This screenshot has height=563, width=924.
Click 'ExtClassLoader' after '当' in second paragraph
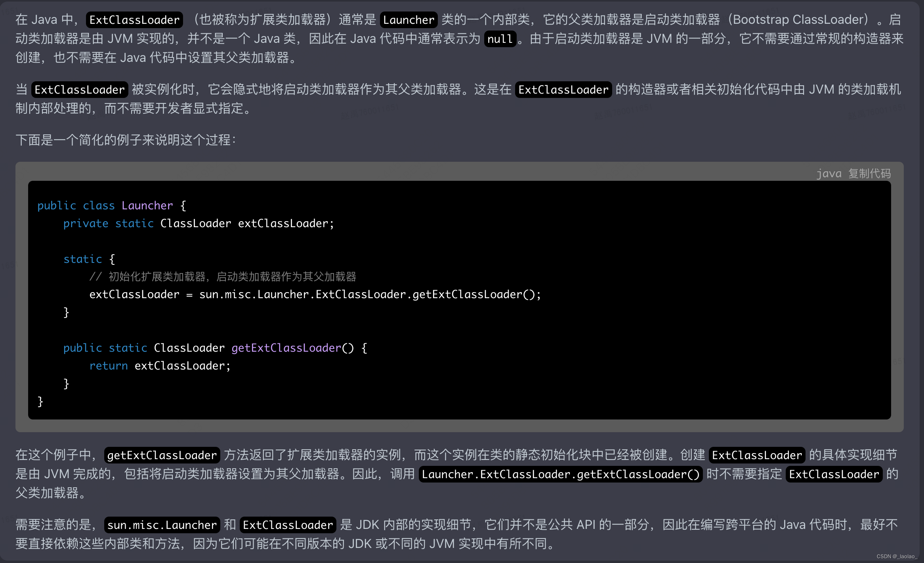pyautogui.click(x=80, y=90)
